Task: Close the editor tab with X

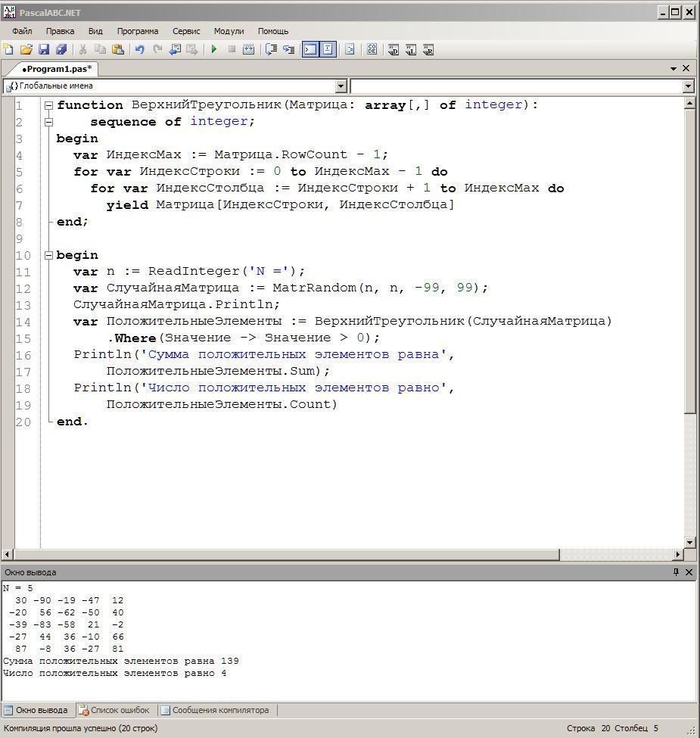Action: click(686, 68)
